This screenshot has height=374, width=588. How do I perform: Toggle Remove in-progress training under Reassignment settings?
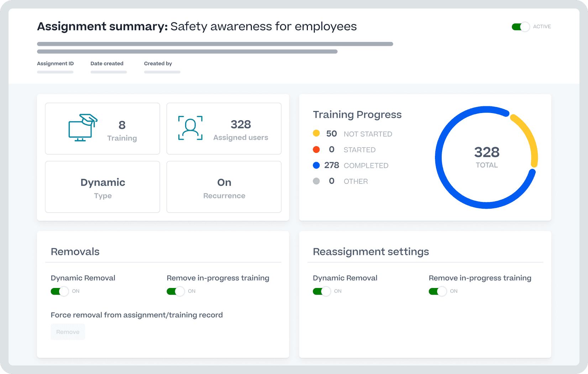click(x=437, y=291)
